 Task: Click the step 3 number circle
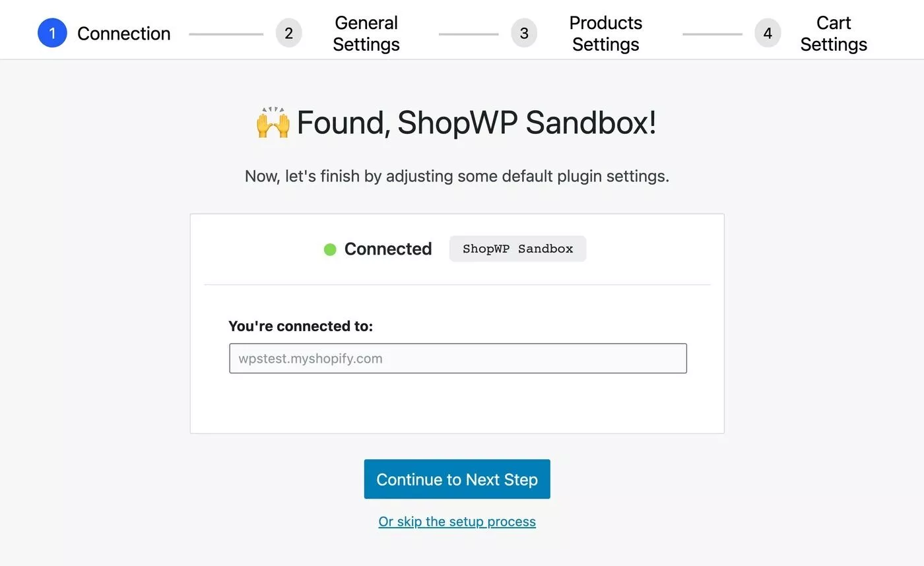524,33
